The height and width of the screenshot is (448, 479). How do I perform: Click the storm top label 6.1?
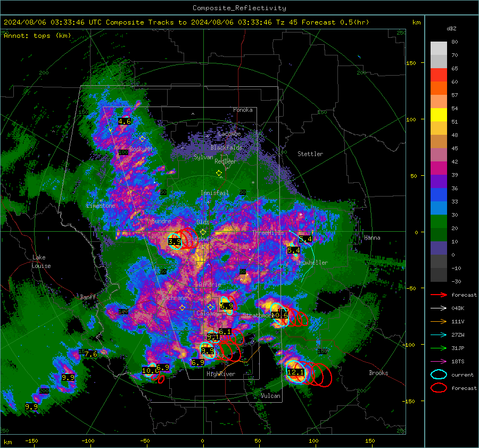[x=225, y=331]
